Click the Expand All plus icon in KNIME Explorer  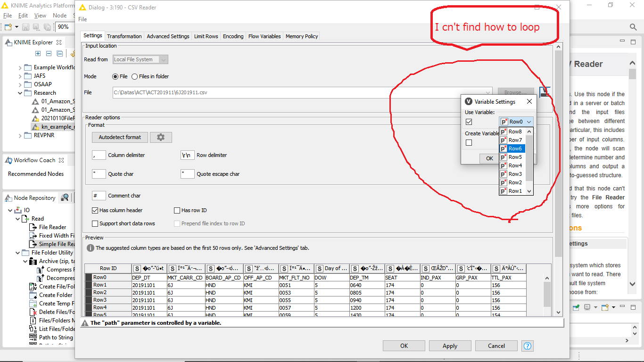click(x=38, y=54)
